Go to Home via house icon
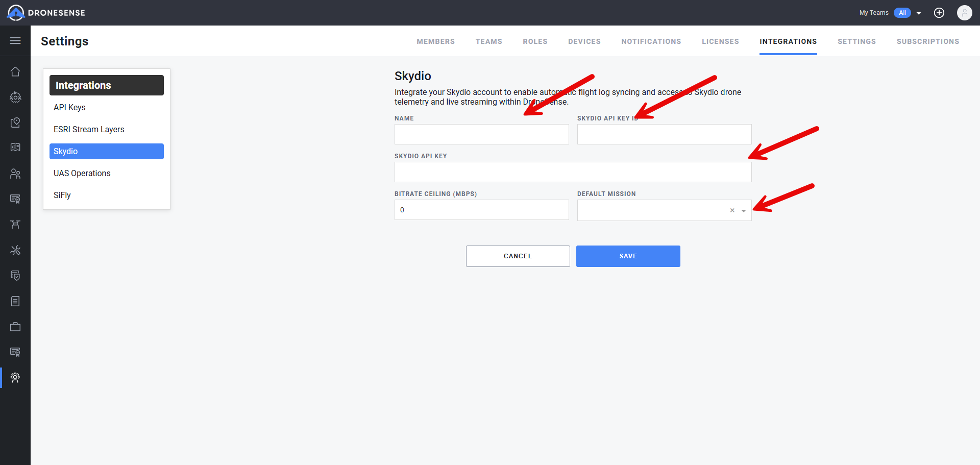980x465 pixels. click(15, 71)
